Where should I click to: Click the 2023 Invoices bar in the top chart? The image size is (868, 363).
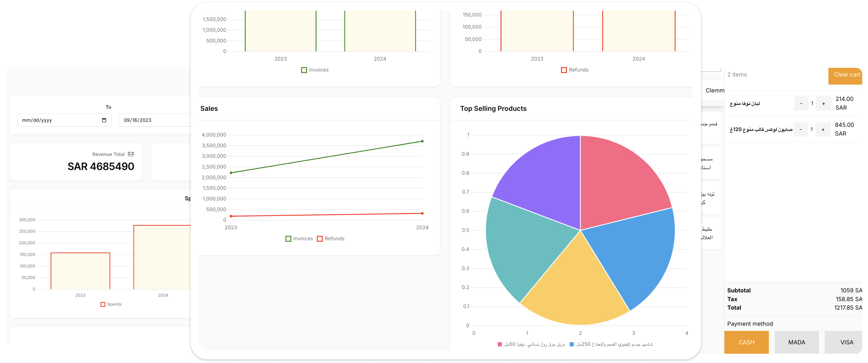(x=280, y=31)
